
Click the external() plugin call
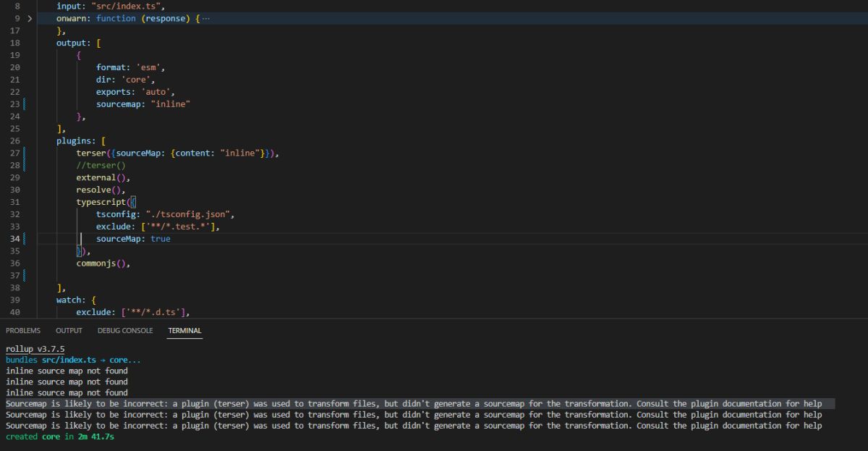(x=103, y=178)
